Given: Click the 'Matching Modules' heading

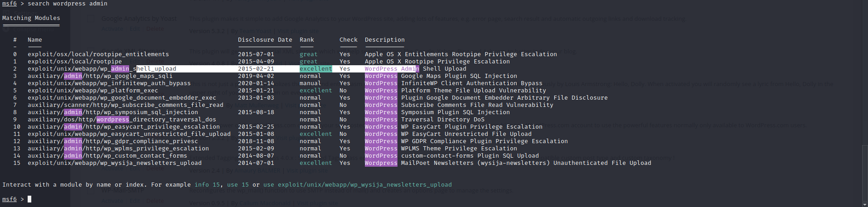Looking at the screenshot, I should coord(31,18).
